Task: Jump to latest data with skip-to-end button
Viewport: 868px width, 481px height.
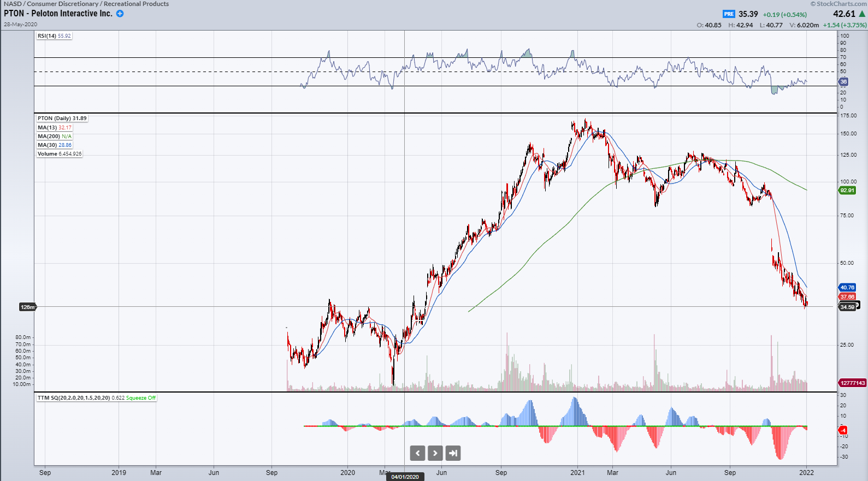Action: coord(453,453)
